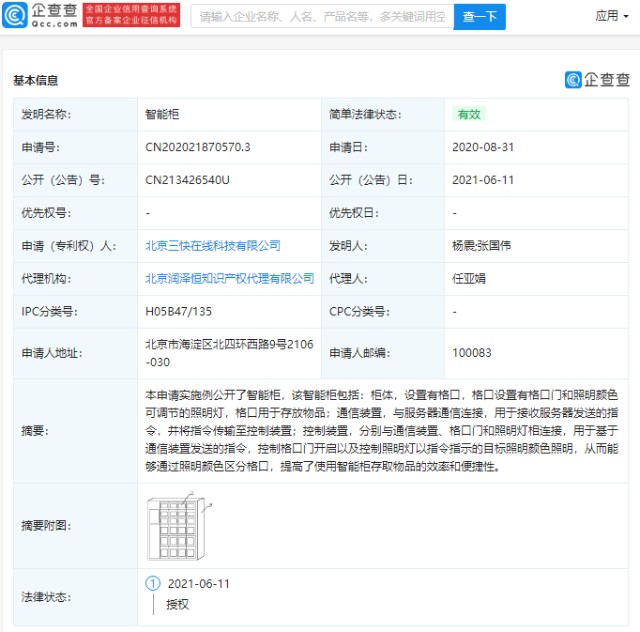Viewport: 640px width, 632px height.
Task: Select applicant address 北京市海淀区北四环西路9号2106-030
Action: (x=229, y=353)
